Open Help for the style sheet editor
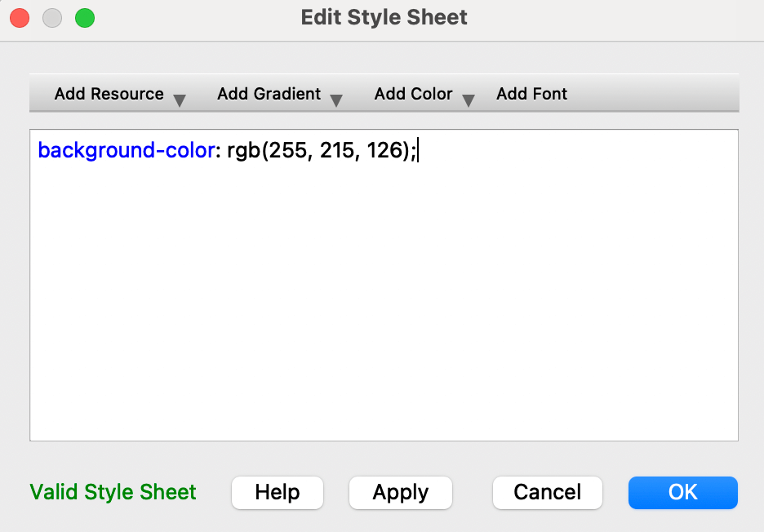The height and width of the screenshot is (532, 764). tap(278, 493)
